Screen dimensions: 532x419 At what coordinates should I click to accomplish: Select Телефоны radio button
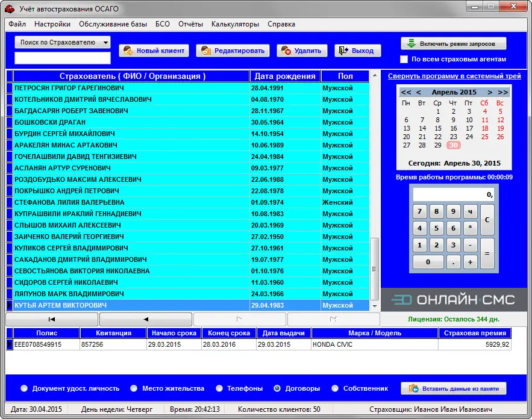(x=219, y=388)
